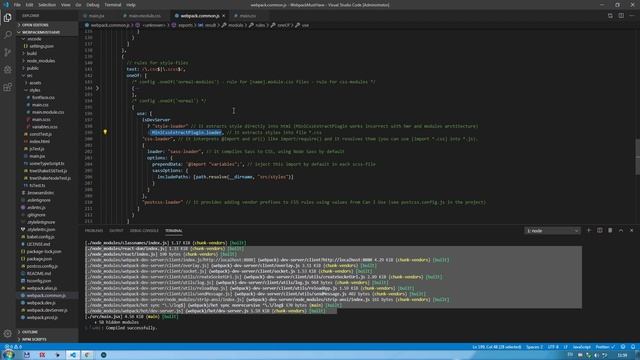Open the terminal selector dropdown '1: node'
This screenshot has height=360, width=640.
click(552, 231)
